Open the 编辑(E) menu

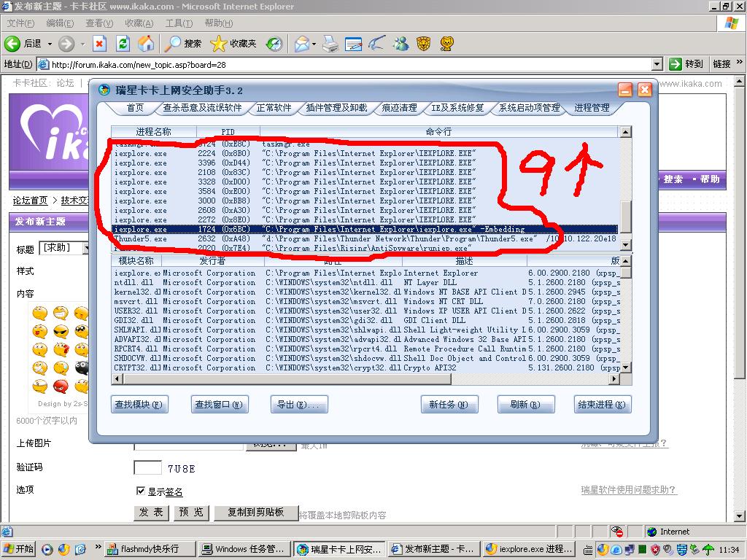(x=60, y=23)
